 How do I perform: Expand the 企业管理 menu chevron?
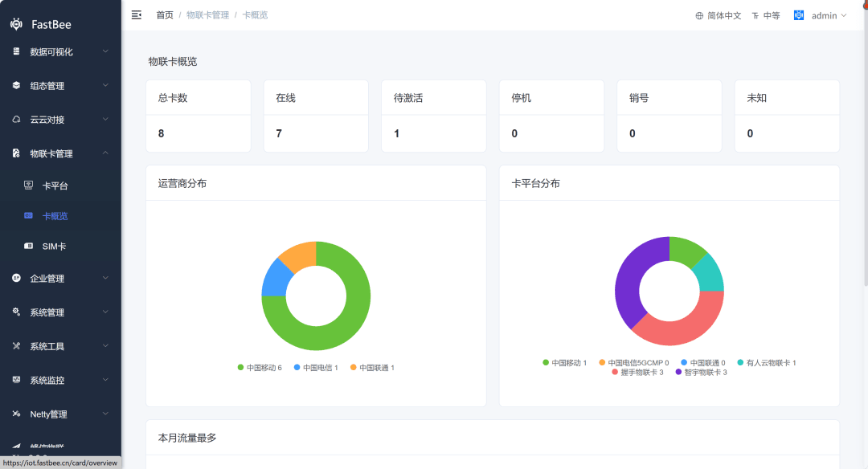point(105,278)
